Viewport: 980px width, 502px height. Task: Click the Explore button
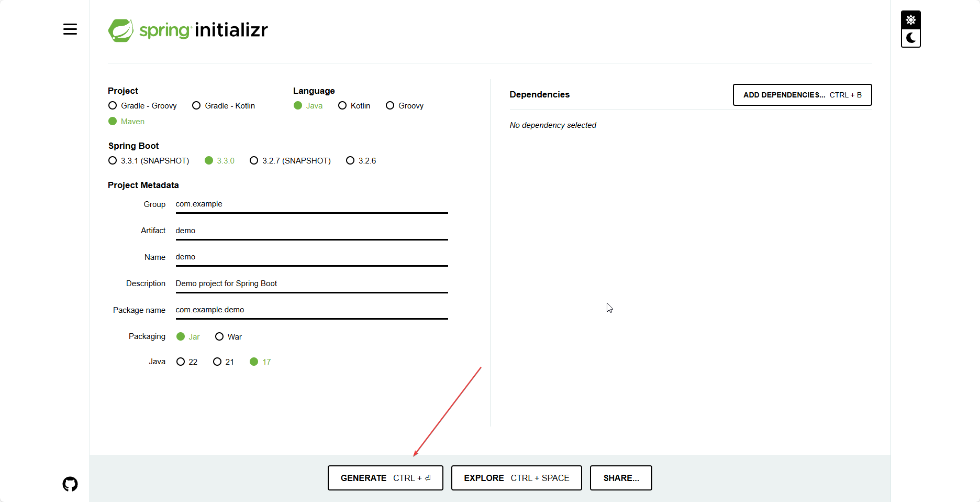516,478
